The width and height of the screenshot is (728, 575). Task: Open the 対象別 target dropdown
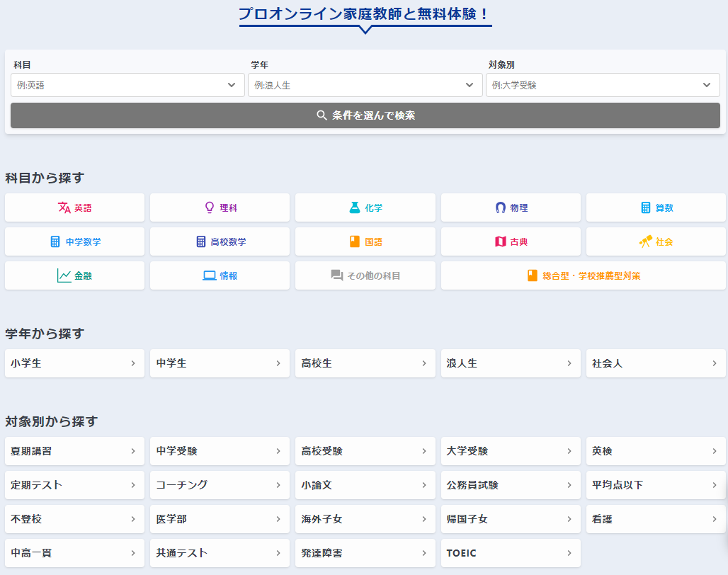point(603,85)
